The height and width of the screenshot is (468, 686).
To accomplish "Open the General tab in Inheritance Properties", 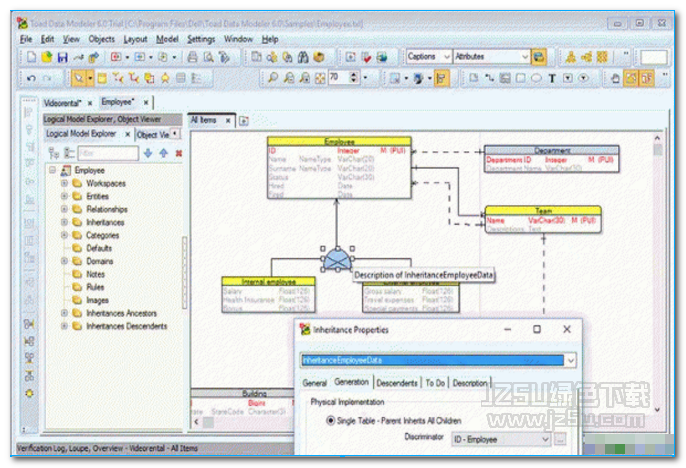I will click(314, 383).
